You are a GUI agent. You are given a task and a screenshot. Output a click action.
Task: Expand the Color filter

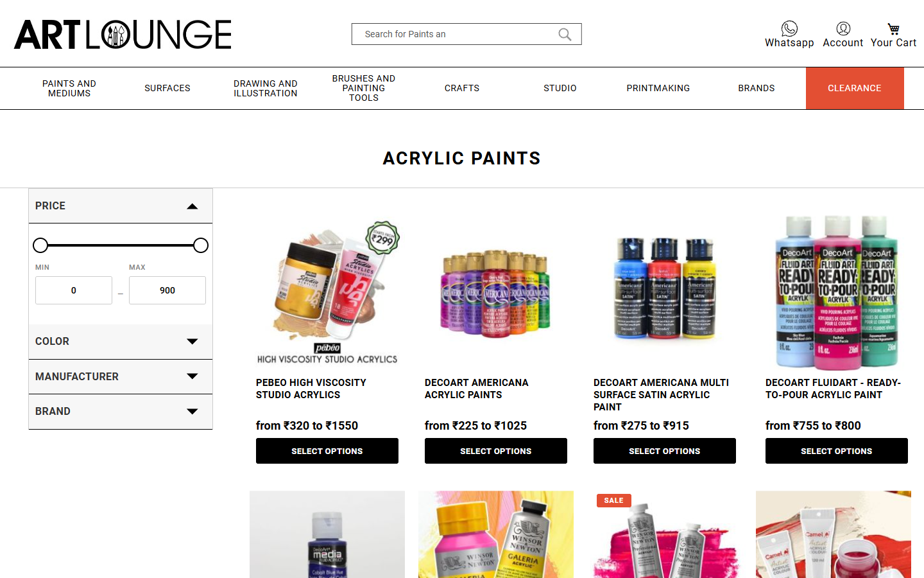pos(121,342)
